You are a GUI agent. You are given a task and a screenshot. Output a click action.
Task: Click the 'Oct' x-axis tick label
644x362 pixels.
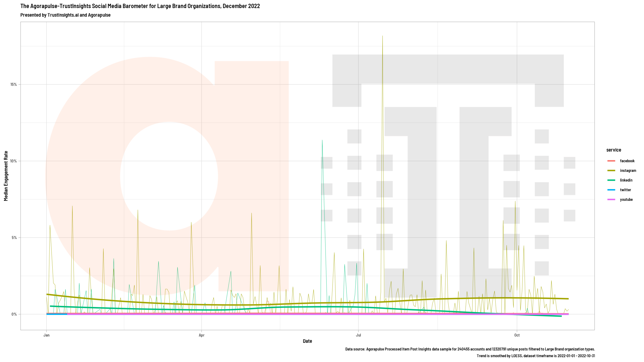coord(517,335)
